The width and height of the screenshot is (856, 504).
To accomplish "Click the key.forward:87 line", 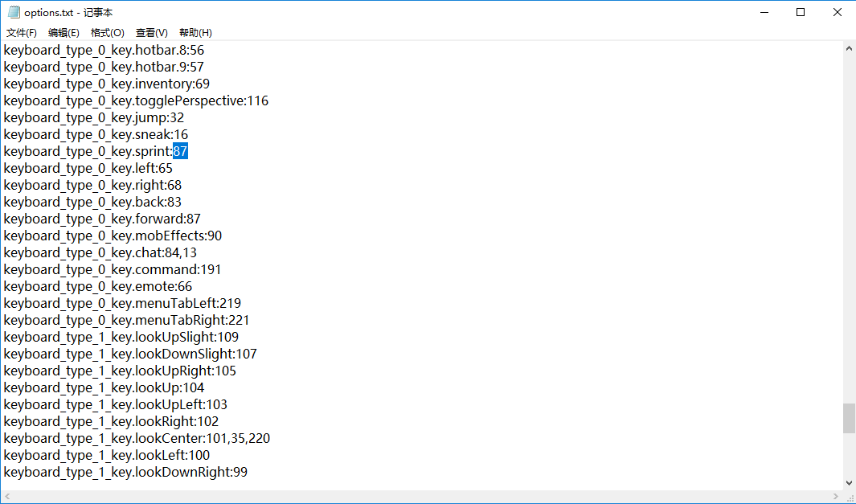I will click(102, 219).
